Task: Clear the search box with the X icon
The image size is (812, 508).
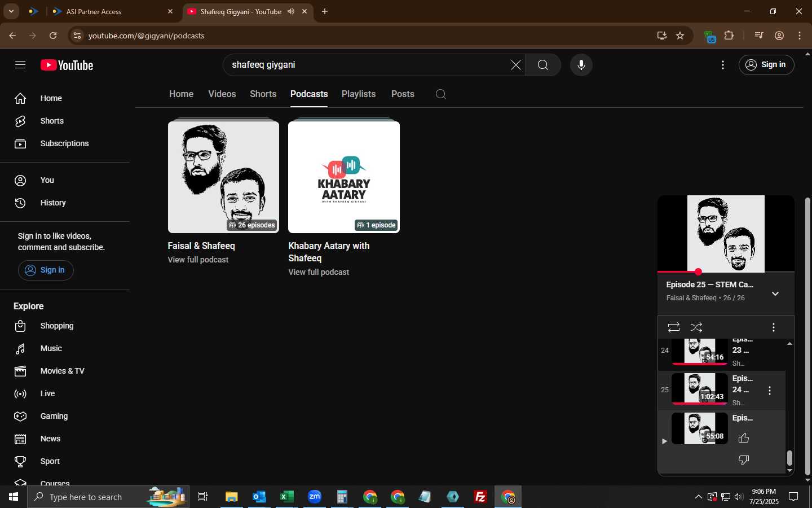Action: tap(515, 65)
